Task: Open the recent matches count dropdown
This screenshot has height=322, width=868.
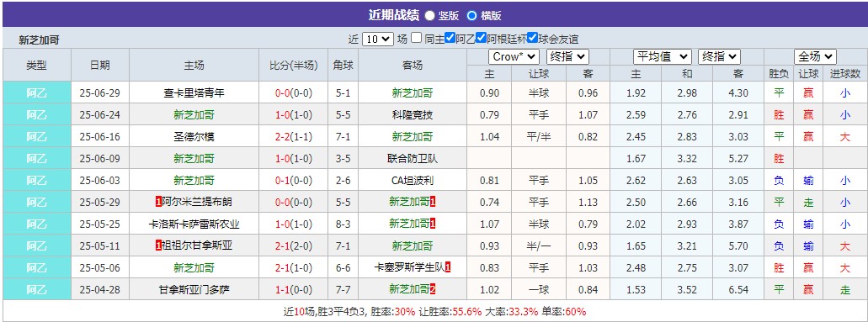Action: point(378,40)
